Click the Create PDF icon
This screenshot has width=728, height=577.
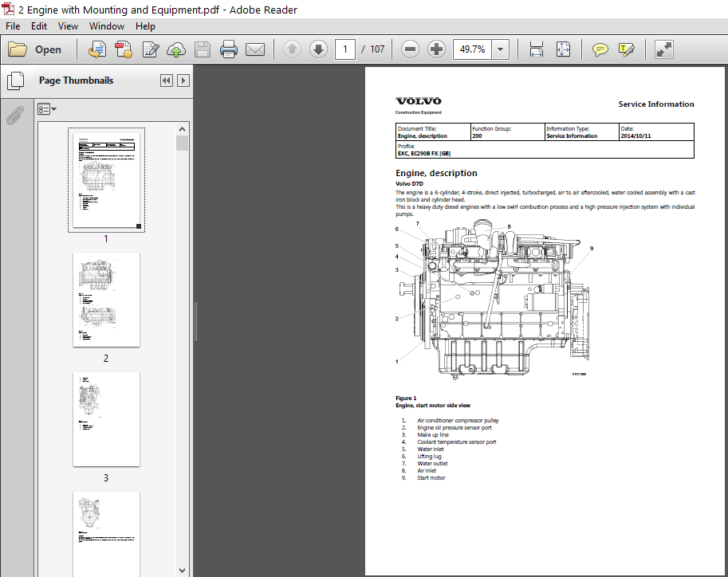click(x=124, y=49)
